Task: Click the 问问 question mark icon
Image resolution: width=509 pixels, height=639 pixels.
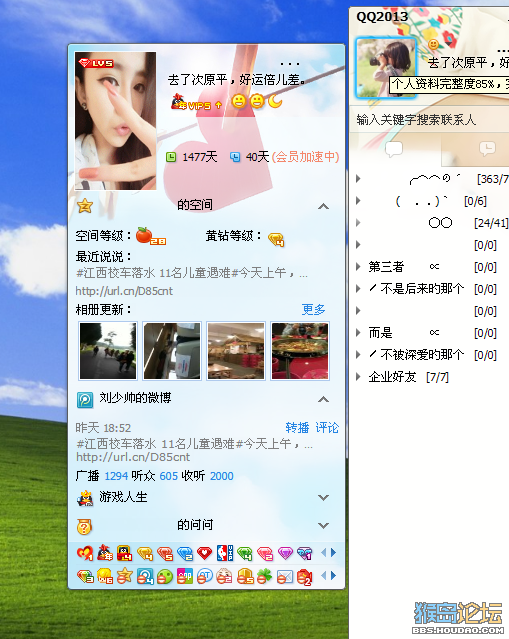Action: (x=84, y=527)
